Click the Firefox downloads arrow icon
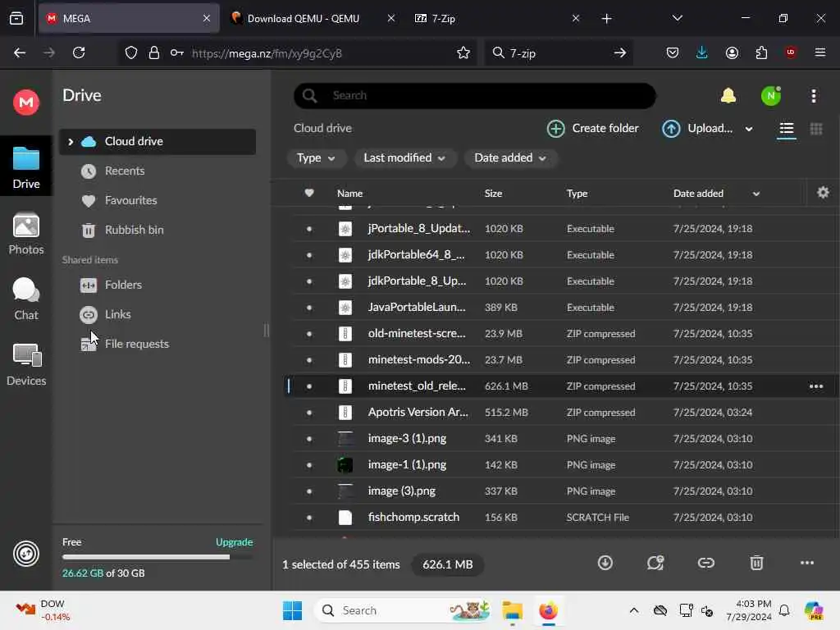This screenshot has height=630, width=840. (x=701, y=52)
